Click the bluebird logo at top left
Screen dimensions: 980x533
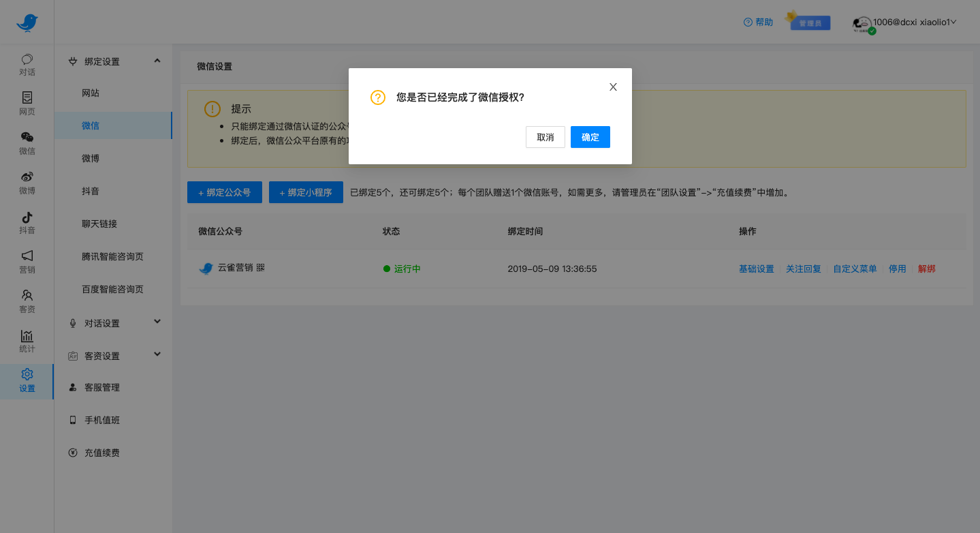27,22
